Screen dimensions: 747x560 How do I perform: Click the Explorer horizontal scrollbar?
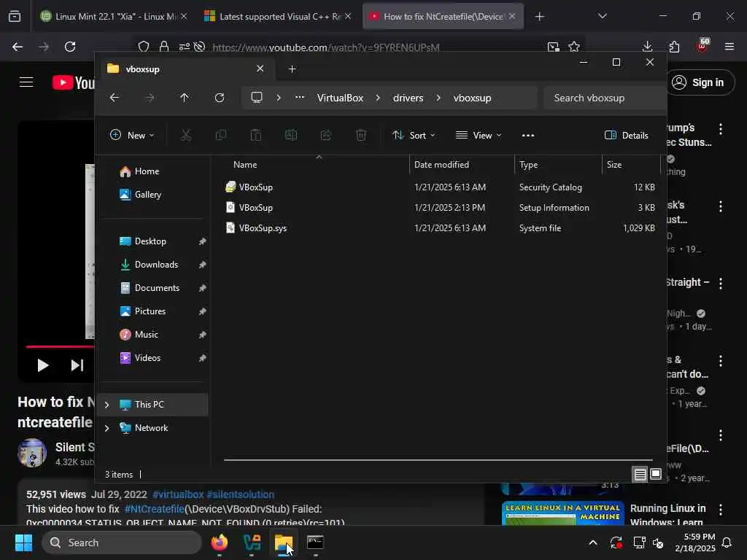(x=438, y=460)
